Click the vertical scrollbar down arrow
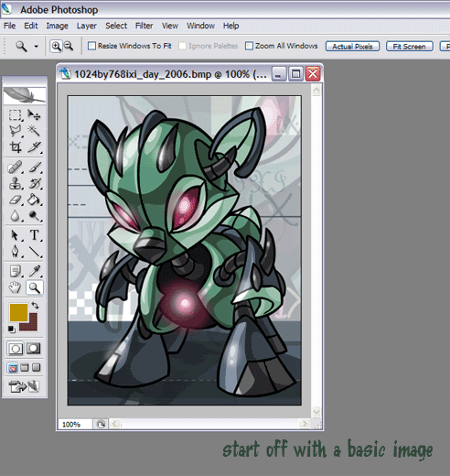 (316, 412)
